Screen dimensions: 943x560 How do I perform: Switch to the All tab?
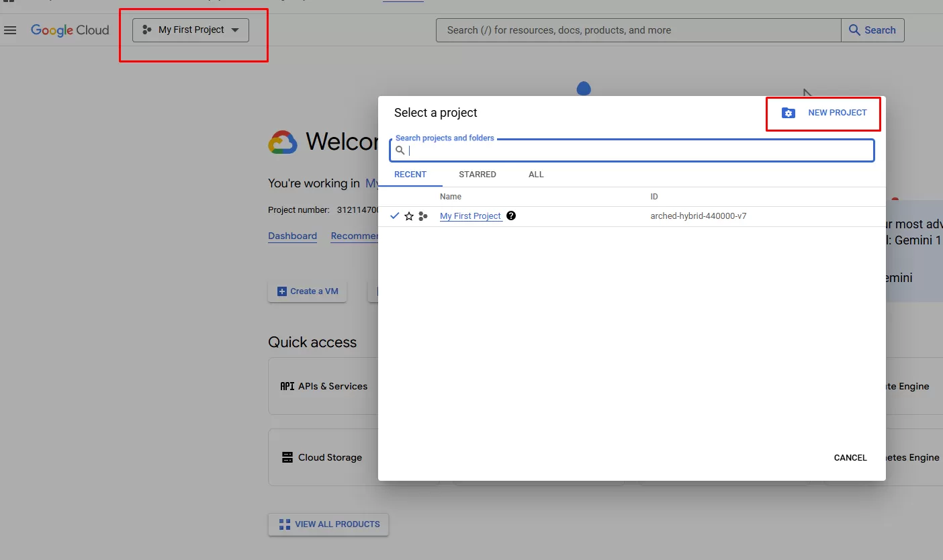point(536,175)
